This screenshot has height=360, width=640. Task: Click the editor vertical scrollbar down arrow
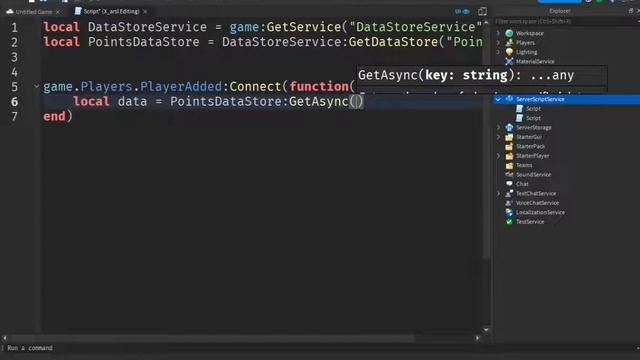pos(486,329)
